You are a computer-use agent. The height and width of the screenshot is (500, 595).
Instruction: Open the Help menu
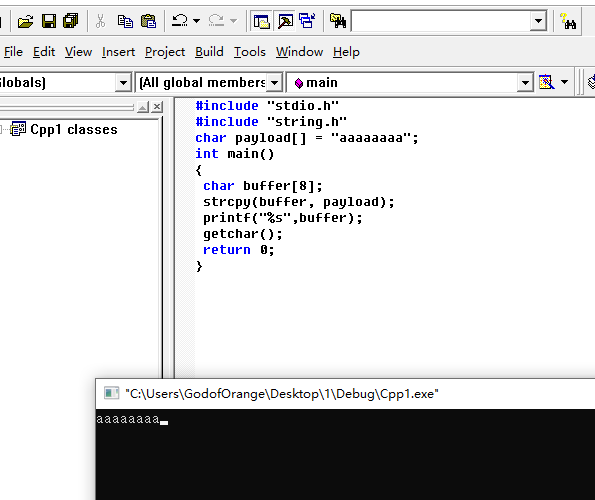click(x=346, y=52)
